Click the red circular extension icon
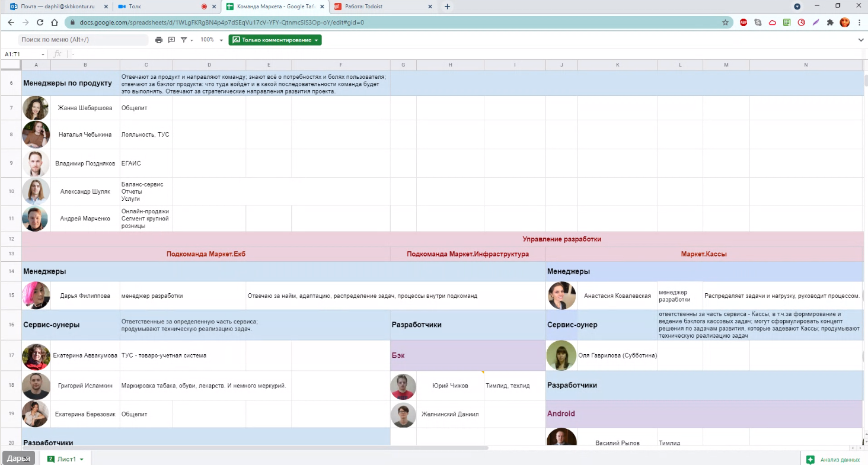 click(x=801, y=23)
